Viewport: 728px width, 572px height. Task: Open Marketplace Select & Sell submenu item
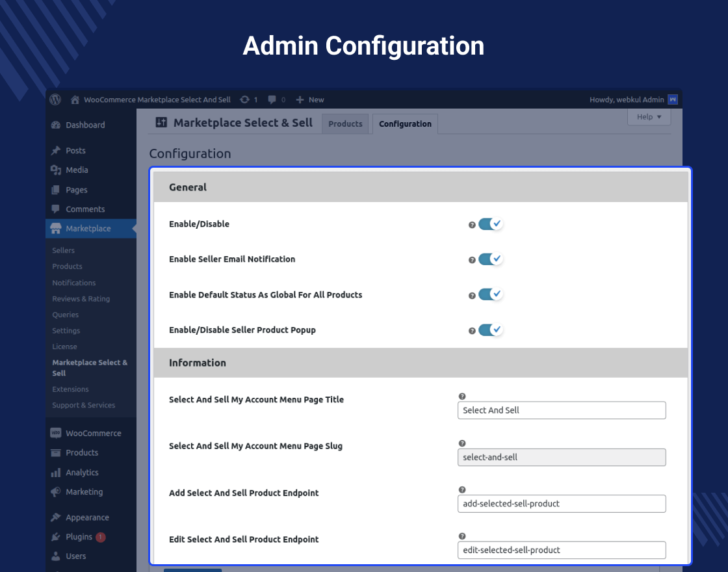tap(90, 368)
